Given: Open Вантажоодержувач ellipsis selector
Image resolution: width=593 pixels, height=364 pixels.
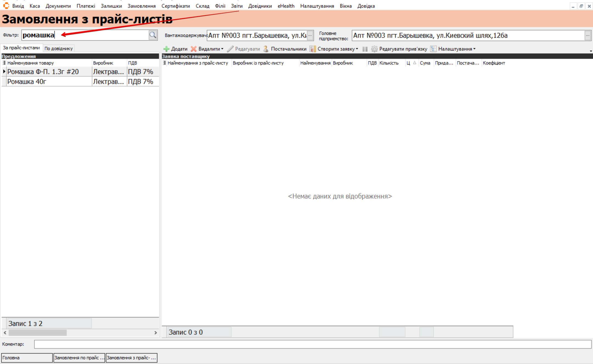Looking at the screenshot, I should pyautogui.click(x=310, y=35).
